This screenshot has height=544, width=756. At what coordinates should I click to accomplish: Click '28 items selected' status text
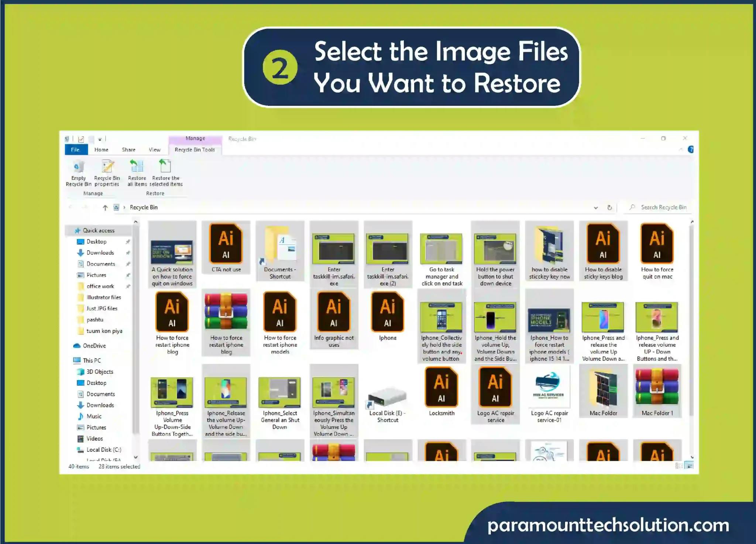pos(119,466)
